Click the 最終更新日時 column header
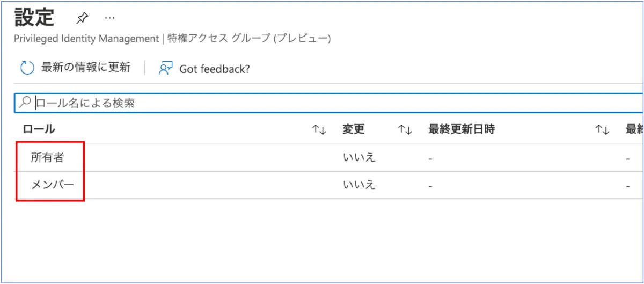 [461, 129]
